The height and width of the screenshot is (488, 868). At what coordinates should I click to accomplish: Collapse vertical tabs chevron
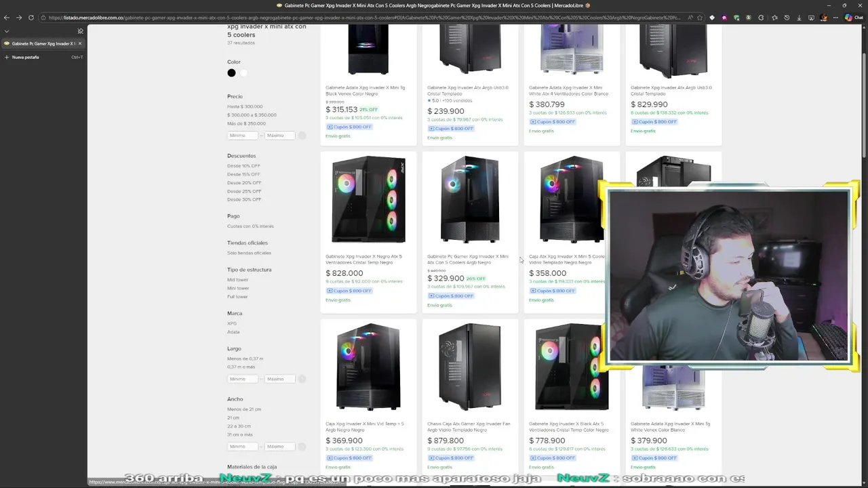[x=7, y=31]
